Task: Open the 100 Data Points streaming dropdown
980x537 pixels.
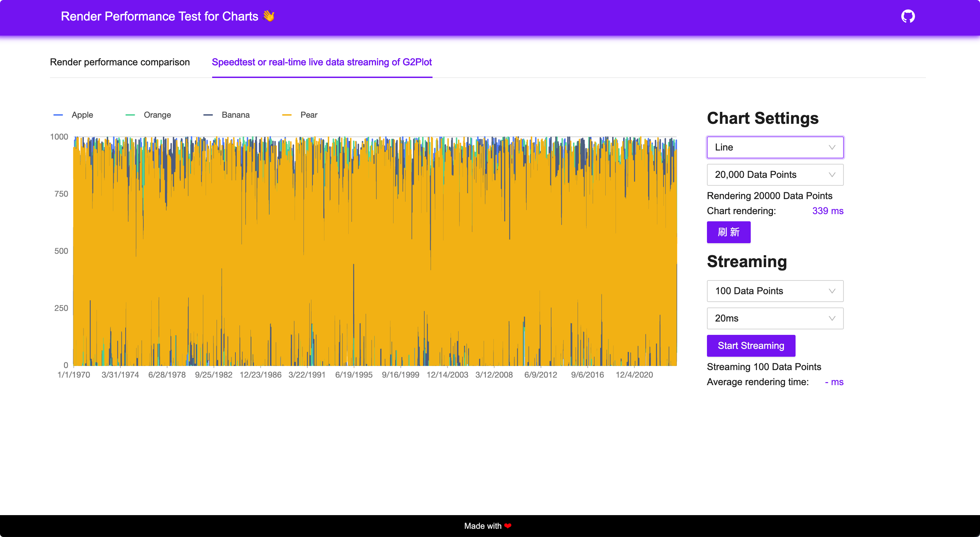Action: (x=775, y=291)
